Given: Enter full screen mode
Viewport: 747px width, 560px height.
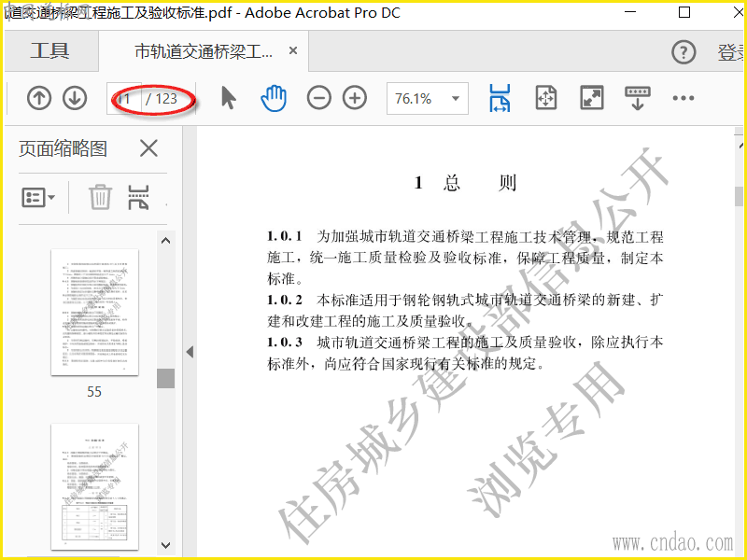Looking at the screenshot, I should click(592, 98).
